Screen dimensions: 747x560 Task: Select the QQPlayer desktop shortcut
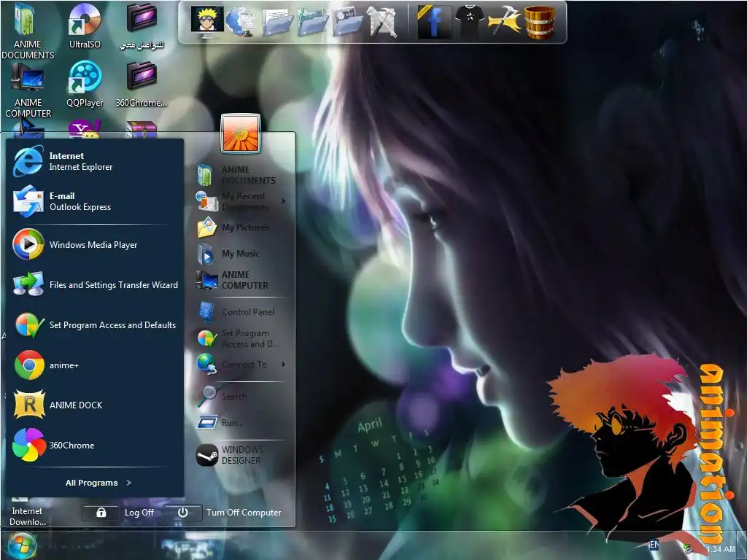pyautogui.click(x=85, y=85)
